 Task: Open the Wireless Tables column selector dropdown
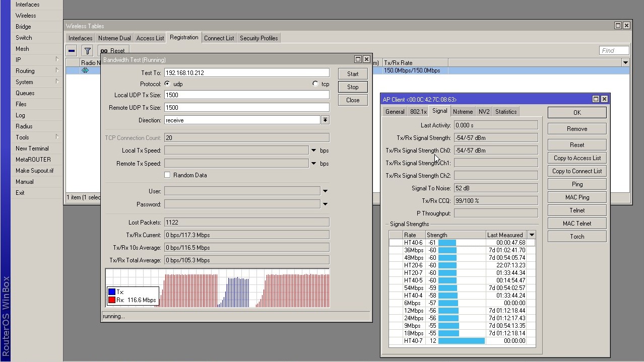[625, 63]
